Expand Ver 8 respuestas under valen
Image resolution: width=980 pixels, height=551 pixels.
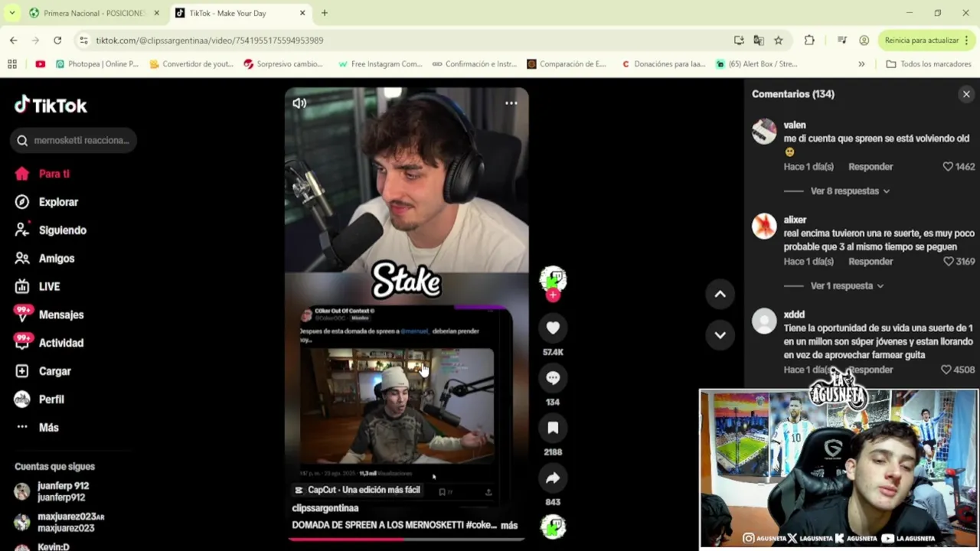(x=850, y=191)
